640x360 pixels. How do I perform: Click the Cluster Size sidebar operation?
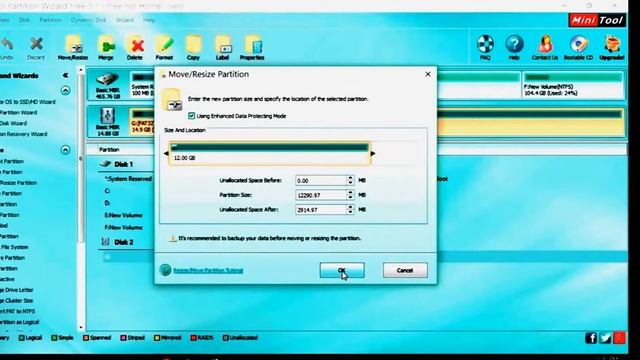[x=17, y=300]
